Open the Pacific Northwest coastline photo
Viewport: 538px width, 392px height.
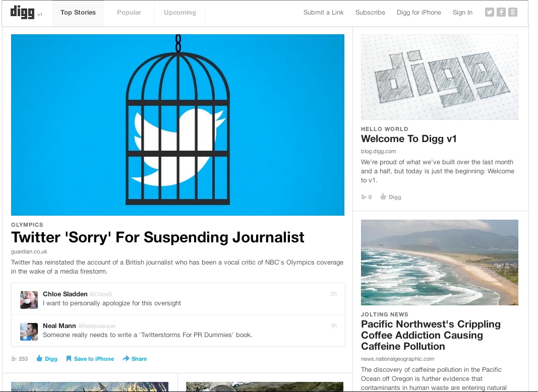pos(439,262)
